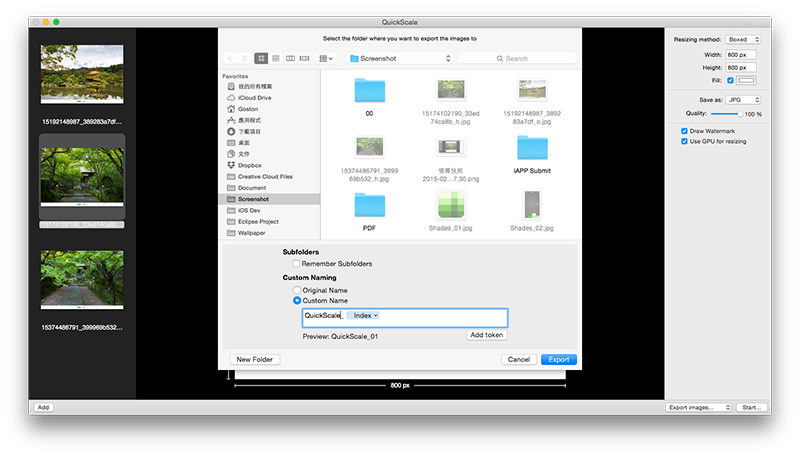Switch file dialog to column view

290,58
